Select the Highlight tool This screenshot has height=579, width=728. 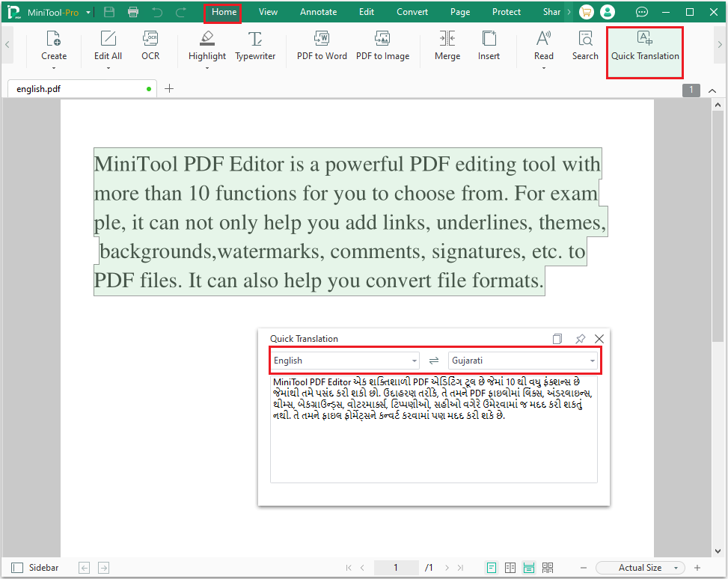(207, 46)
